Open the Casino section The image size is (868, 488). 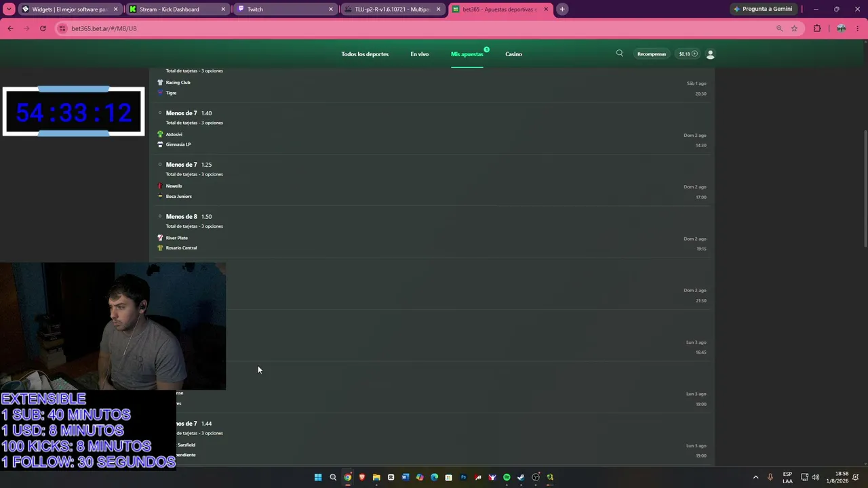click(x=513, y=54)
